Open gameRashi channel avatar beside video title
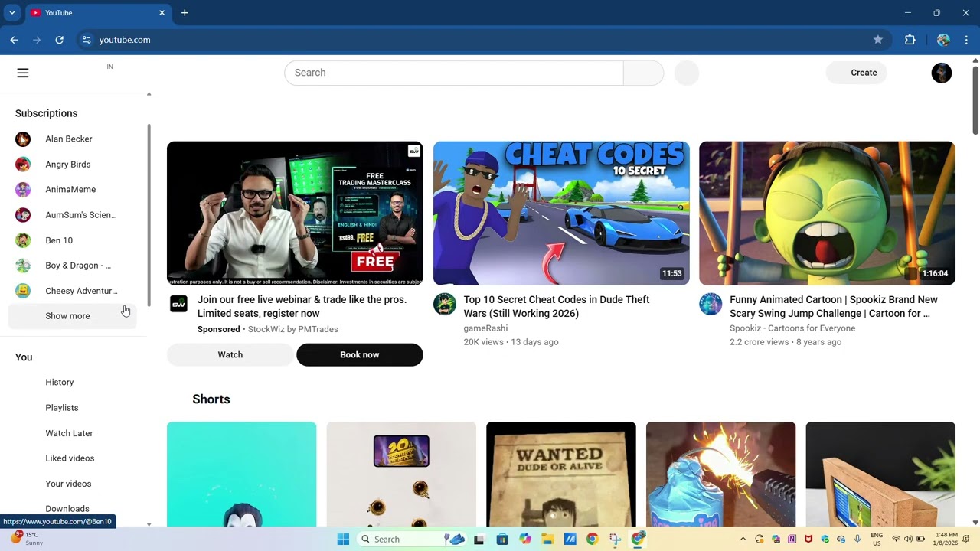The width and height of the screenshot is (980, 551). pos(445,304)
